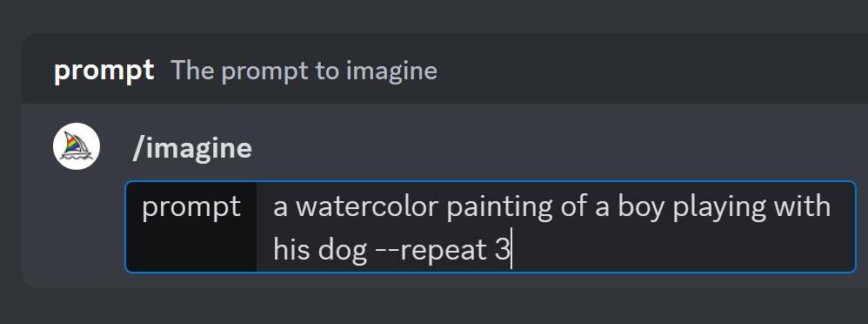Viewport: 868px width, 324px height.
Task: Click the word 'imagine' in the description
Action: (391, 71)
